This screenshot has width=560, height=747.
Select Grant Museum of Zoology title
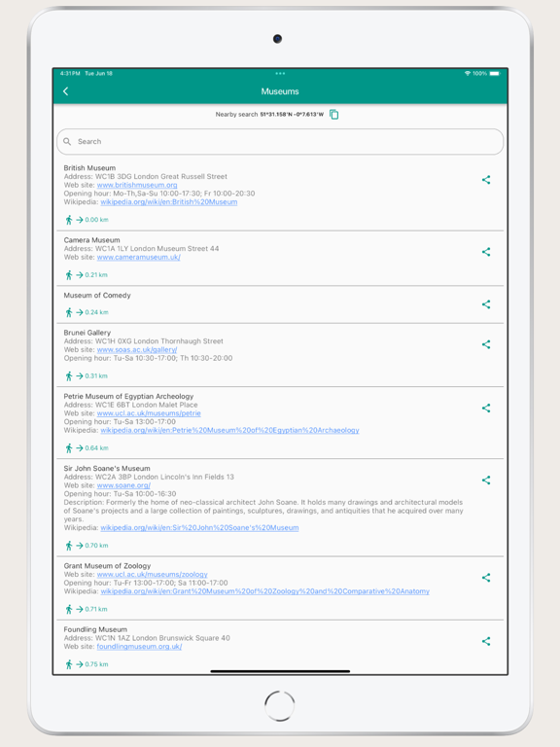pyautogui.click(x=107, y=566)
